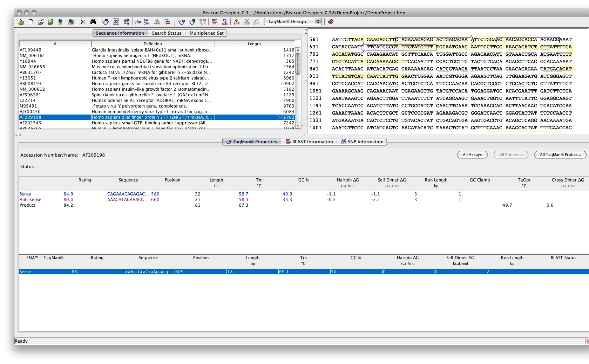Image resolution: width=589 pixels, height=364 pixels.
Task: Select sequence row AF202543
Action: [x=157, y=123]
